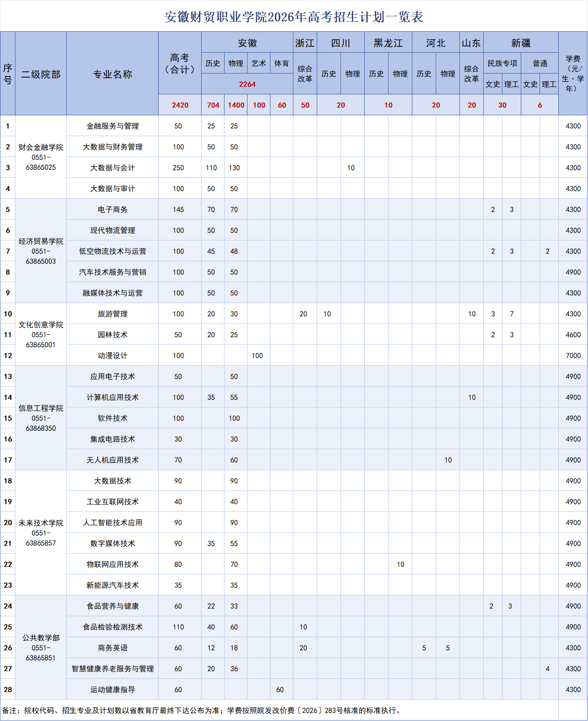This screenshot has width=588, height=721.
Task: Select the major 食品检验检测技术
Action: pos(112,627)
